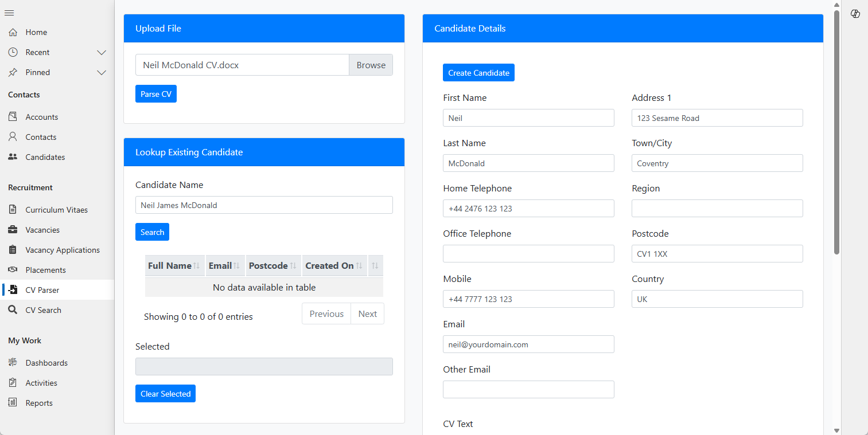Click the CV Search magnifier icon

tap(13, 310)
